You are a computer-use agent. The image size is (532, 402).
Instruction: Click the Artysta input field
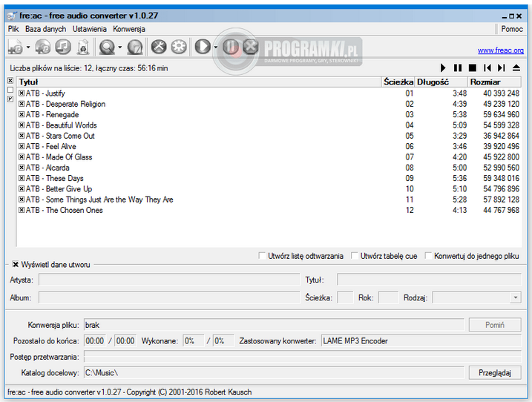coord(169,280)
